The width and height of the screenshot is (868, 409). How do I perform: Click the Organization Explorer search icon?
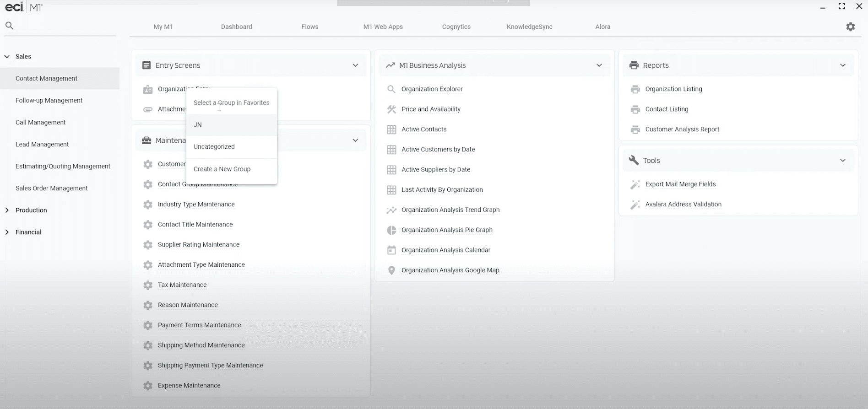coord(391,89)
